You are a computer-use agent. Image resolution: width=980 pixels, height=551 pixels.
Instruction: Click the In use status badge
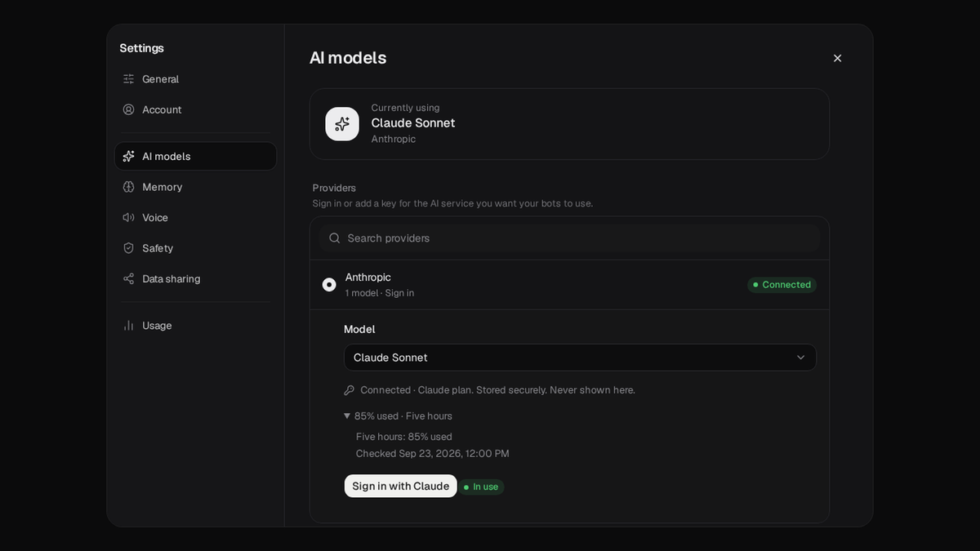click(481, 487)
